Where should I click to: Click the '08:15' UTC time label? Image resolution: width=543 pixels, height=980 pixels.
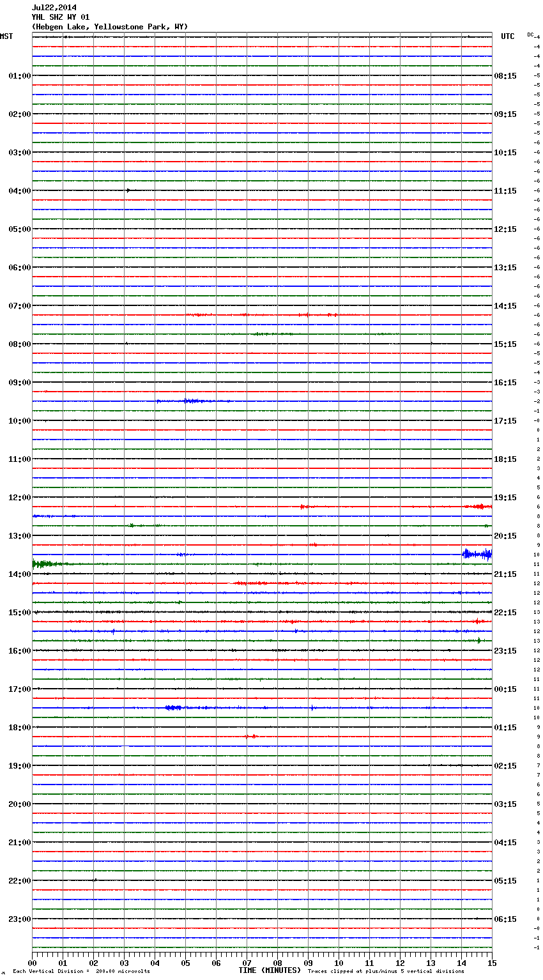pos(505,76)
